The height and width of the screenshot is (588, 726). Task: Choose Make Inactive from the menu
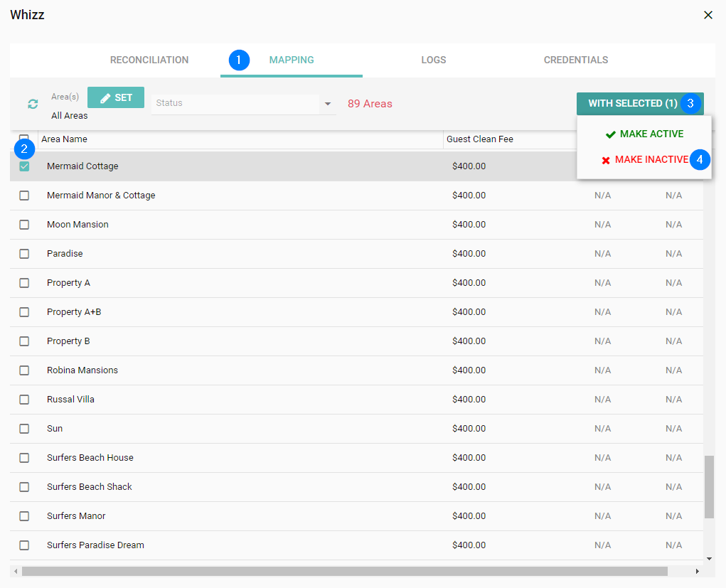[x=644, y=159]
